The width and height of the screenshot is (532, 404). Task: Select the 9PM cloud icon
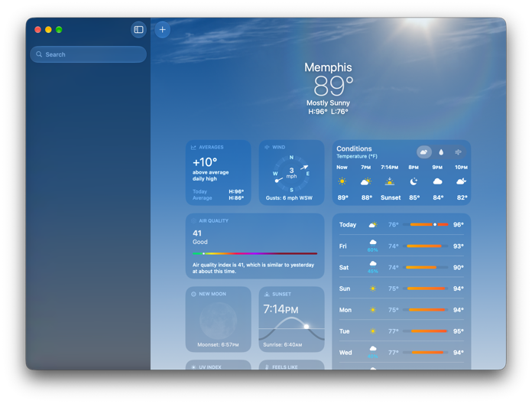437,181
